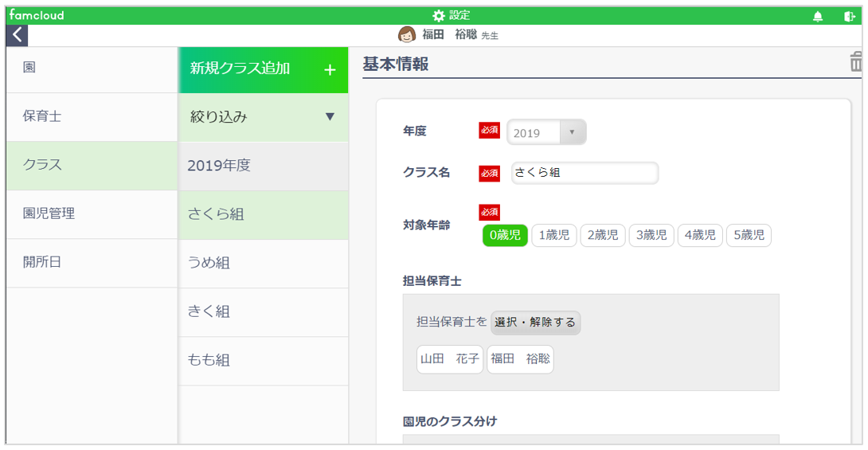Open the 年度 2019 dropdown

click(x=546, y=133)
